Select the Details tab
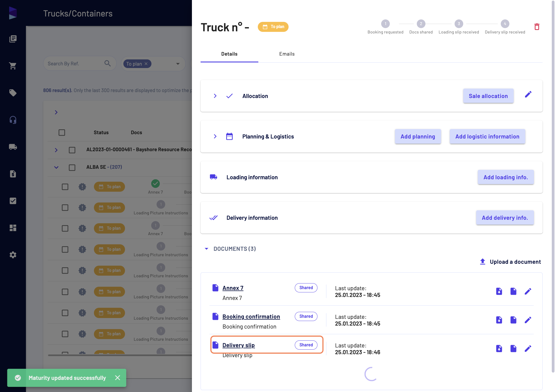 229,54
